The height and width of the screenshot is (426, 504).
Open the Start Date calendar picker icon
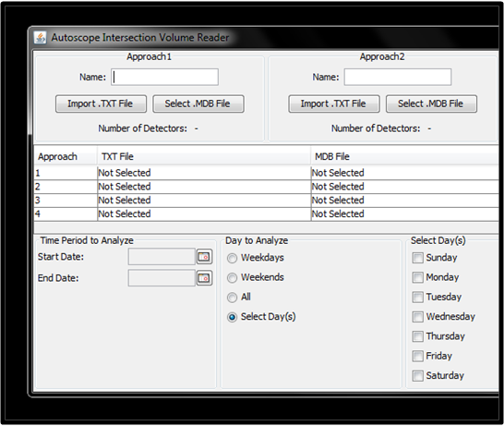point(204,257)
